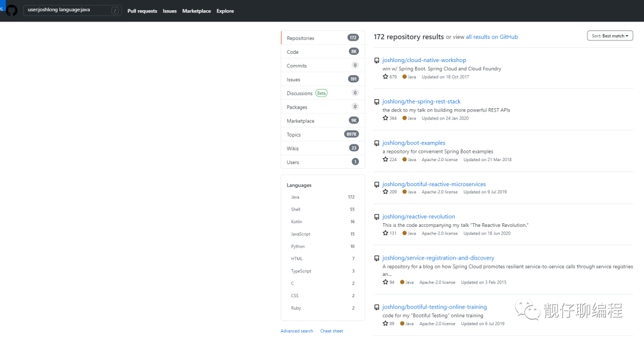The width and height of the screenshot is (644, 339).
Task: Focus the search field with user:joshlong query
Action: 72,10
